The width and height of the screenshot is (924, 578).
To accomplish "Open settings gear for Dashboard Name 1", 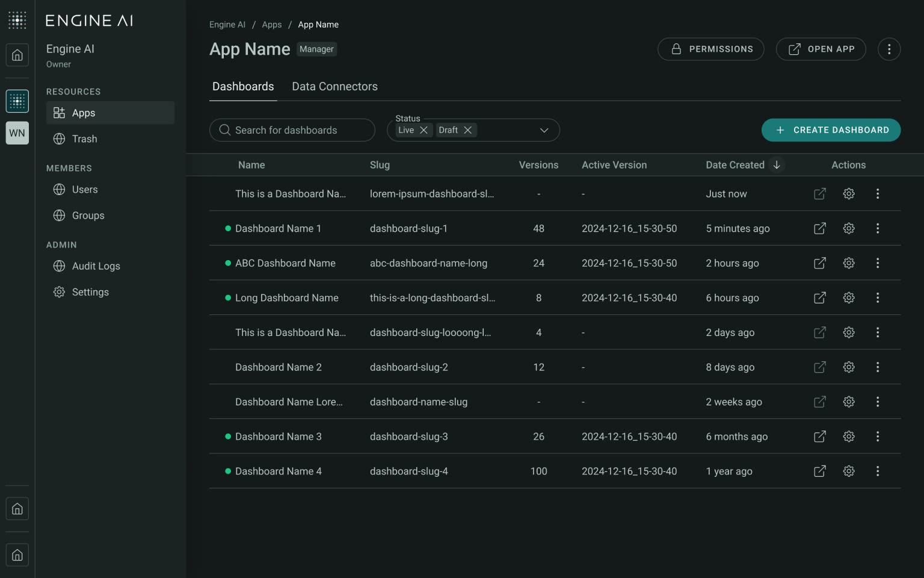I will point(849,229).
